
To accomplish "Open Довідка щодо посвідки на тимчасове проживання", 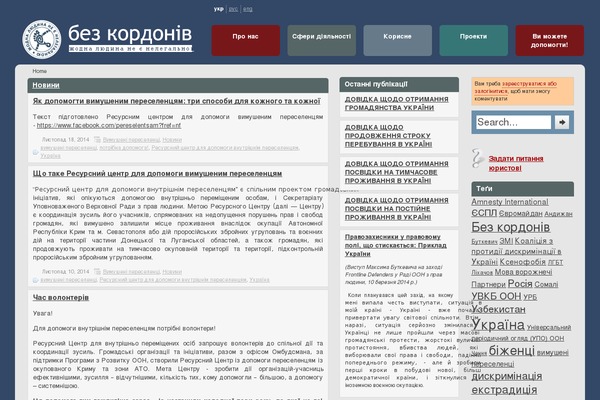I will 396,172.
